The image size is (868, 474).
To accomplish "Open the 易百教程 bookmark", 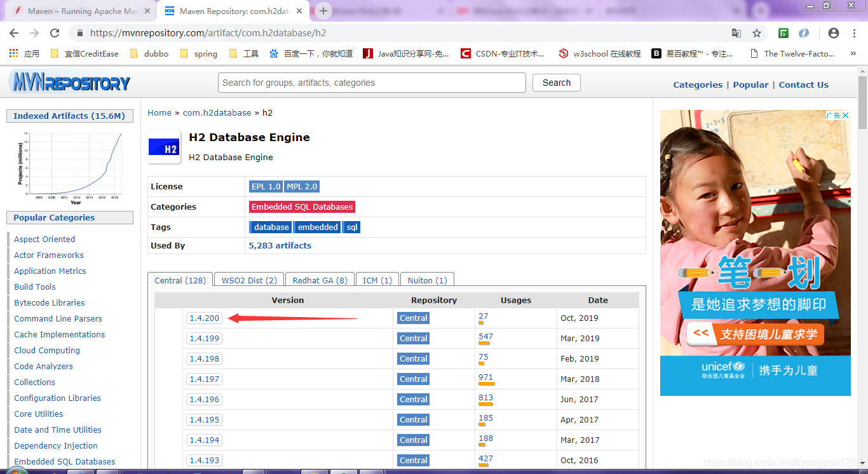I will [x=693, y=53].
